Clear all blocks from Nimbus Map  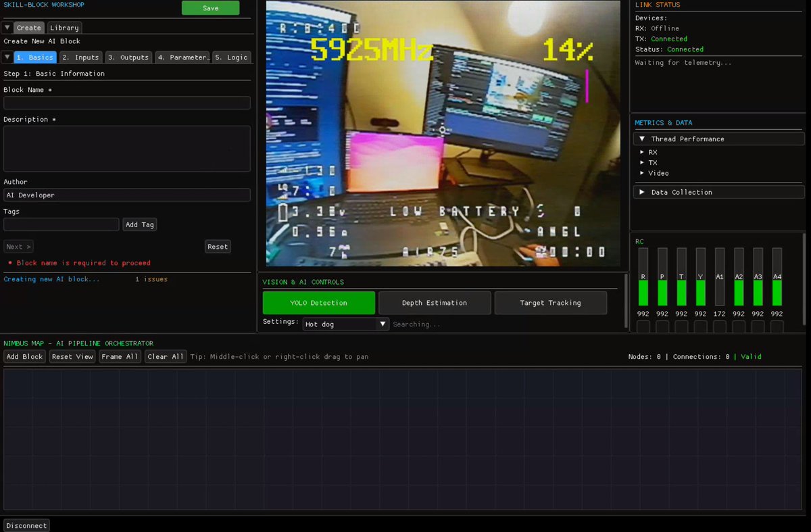[165, 356]
